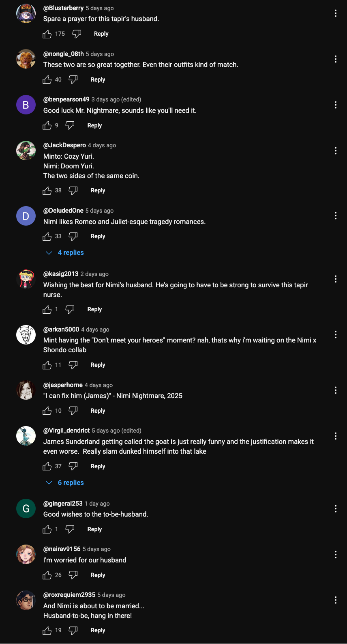This screenshot has height=644, width=347.
Task: Like @JackDespero's Cozy Yuri comment
Action: (47, 191)
